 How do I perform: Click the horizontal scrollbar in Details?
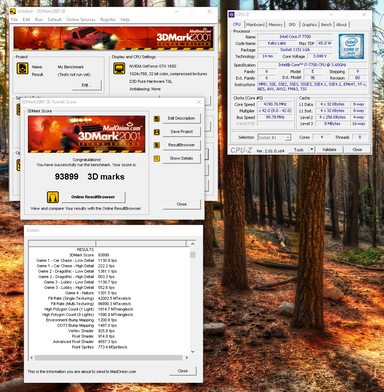pyautogui.click(x=109, y=358)
